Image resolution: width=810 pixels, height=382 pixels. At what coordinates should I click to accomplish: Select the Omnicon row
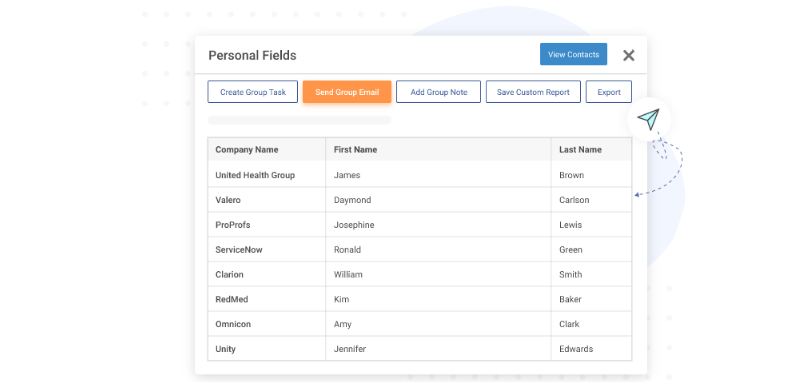419,324
